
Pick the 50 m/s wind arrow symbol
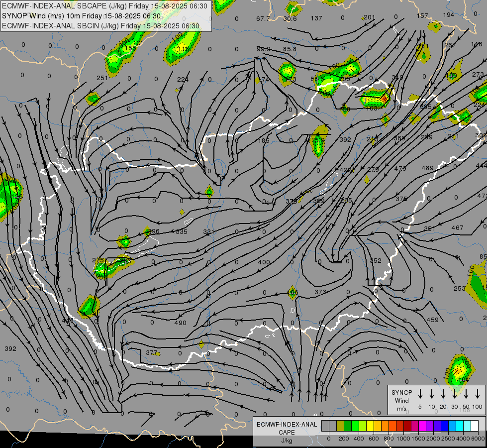[x=466, y=394]
